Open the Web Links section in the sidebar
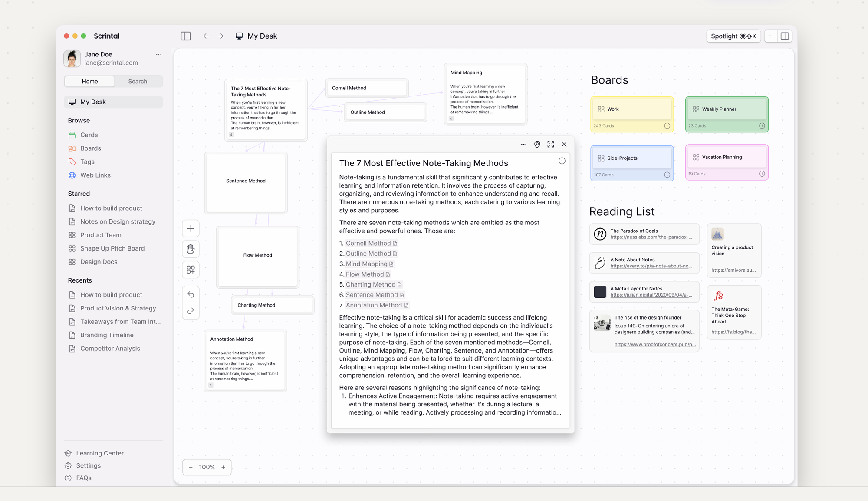The height and width of the screenshot is (501, 868). click(95, 175)
